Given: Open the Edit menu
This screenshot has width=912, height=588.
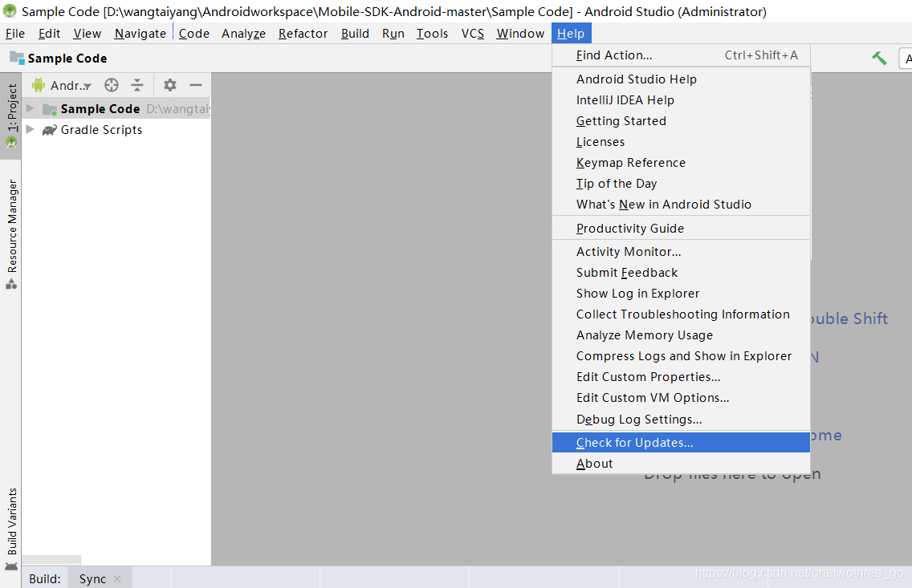Looking at the screenshot, I should (x=50, y=34).
